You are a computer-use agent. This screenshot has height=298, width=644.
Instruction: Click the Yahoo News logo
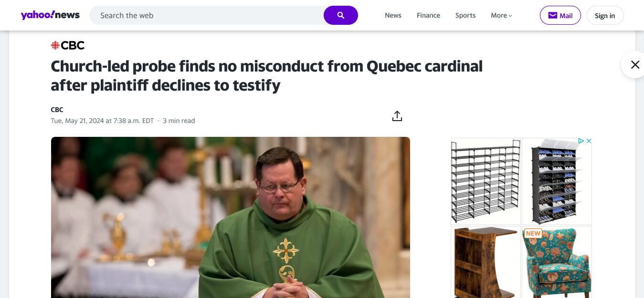point(50,15)
